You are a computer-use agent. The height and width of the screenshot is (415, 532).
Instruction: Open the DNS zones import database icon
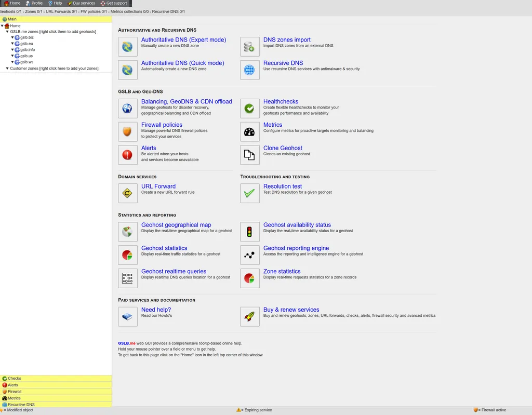249,47
